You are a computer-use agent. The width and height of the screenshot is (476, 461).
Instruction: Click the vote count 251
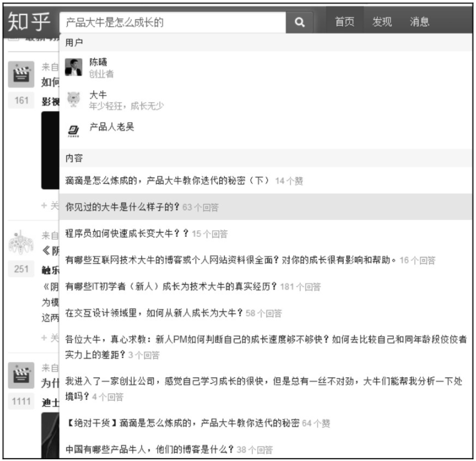tap(21, 269)
